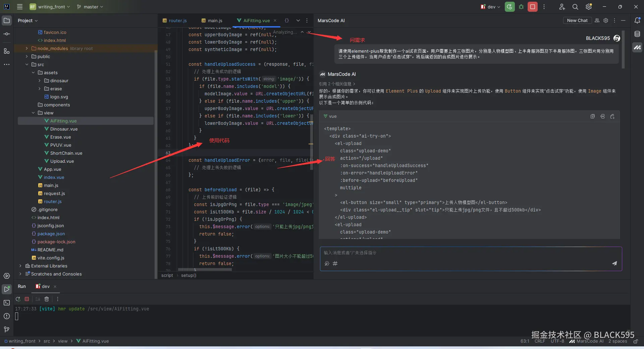Collapse the src folder
Viewport: 644px width, 349px height.
(27, 64)
